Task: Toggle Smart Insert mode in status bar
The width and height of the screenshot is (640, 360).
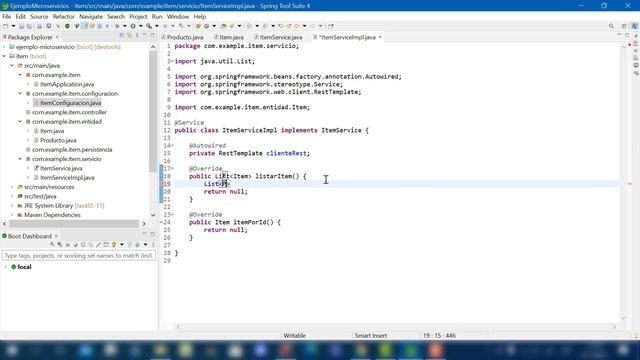Action: (x=371, y=336)
